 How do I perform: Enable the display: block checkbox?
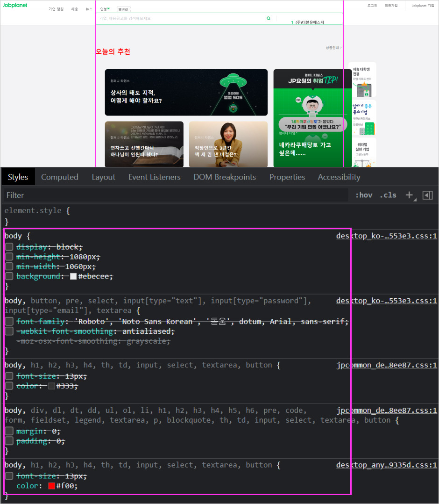9,247
